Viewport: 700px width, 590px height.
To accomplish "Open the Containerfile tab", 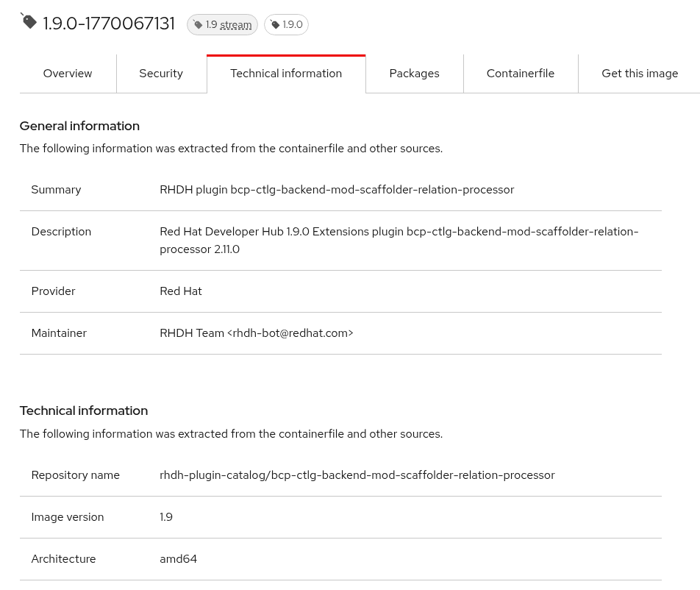I will (521, 74).
